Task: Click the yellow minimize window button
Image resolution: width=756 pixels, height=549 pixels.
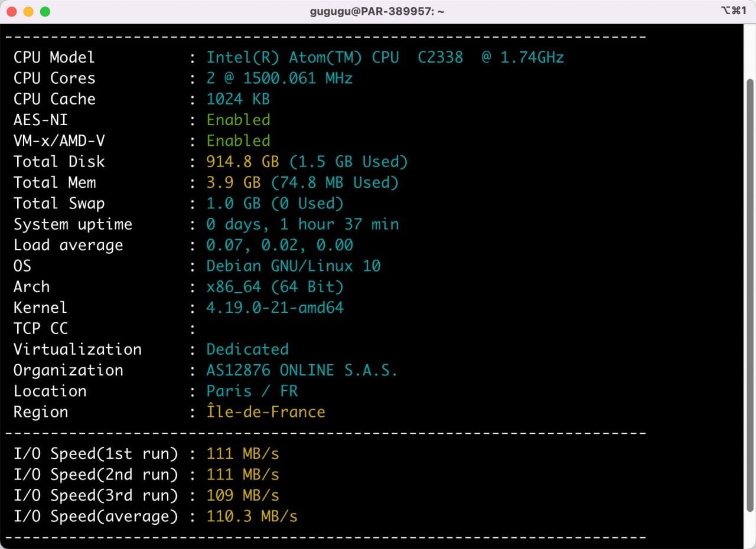Action: click(28, 12)
